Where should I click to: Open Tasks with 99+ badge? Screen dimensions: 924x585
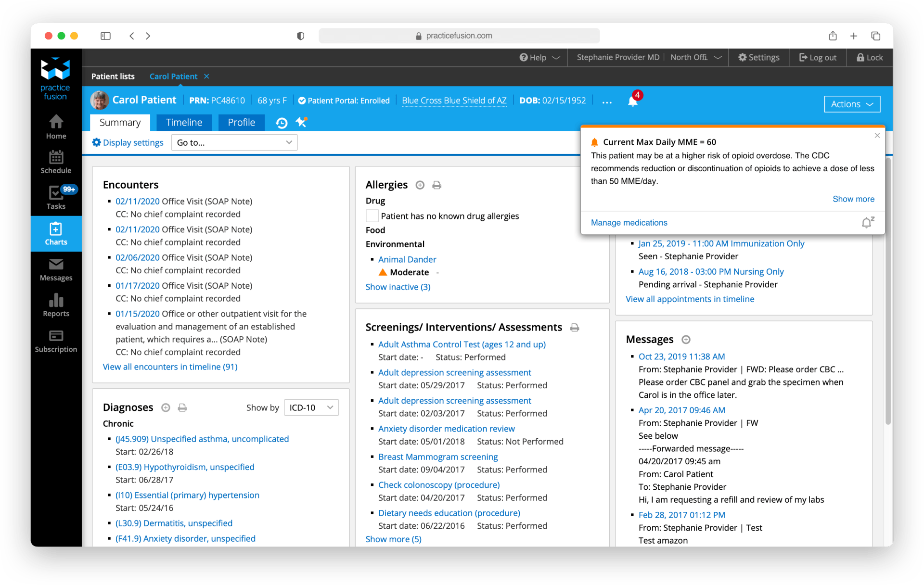pos(56,197)
